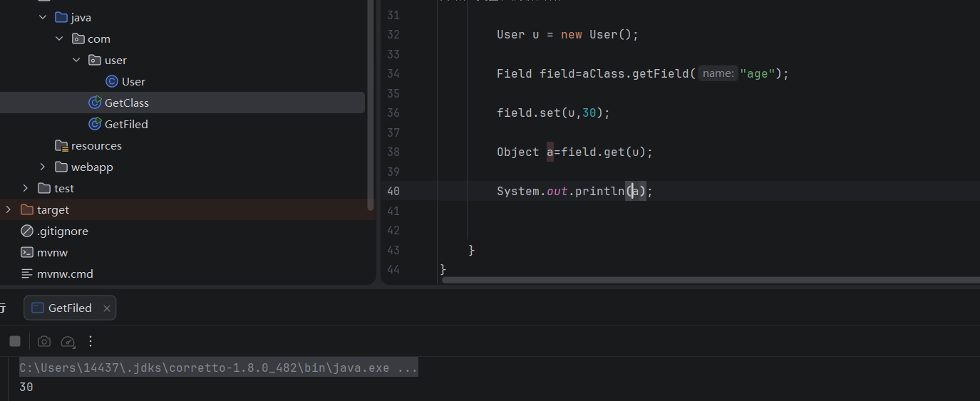The height and width of the screenshot is (401, 980).
Task: Click line number 43 in the gutter
Action: [x=393, y=250]
